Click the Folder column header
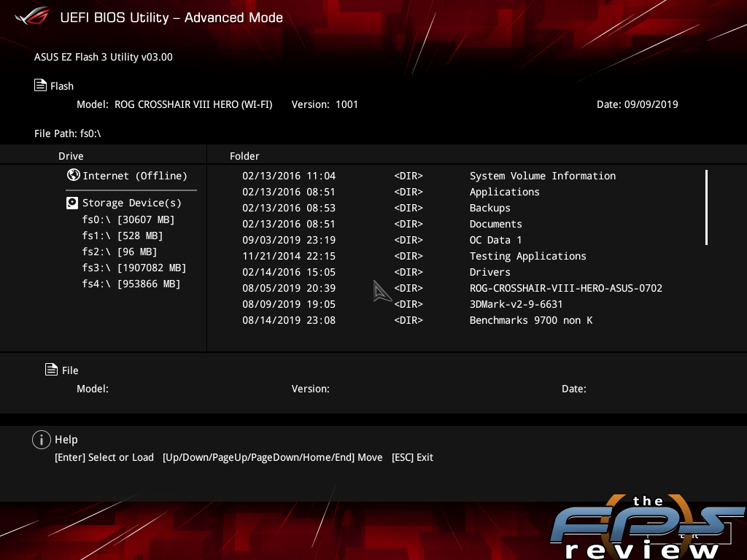Image resolution: width=747 pixels, height=560 pixels. 244,156
